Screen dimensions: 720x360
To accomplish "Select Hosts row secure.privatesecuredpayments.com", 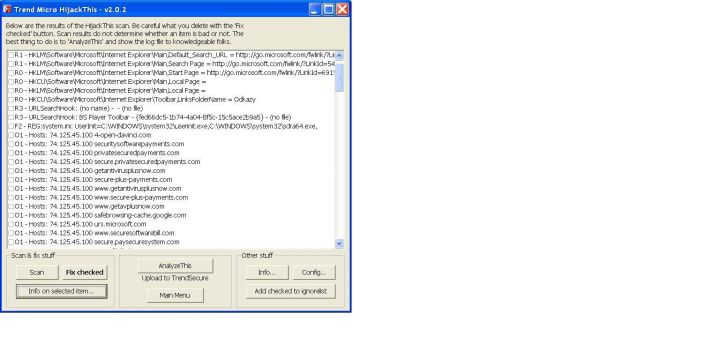I will pos(107,162).
